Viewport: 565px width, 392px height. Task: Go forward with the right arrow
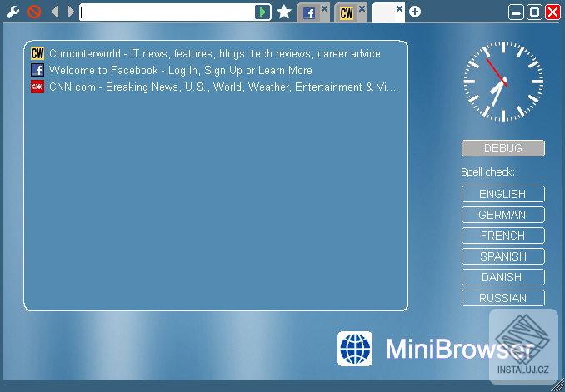pos(71,12)
